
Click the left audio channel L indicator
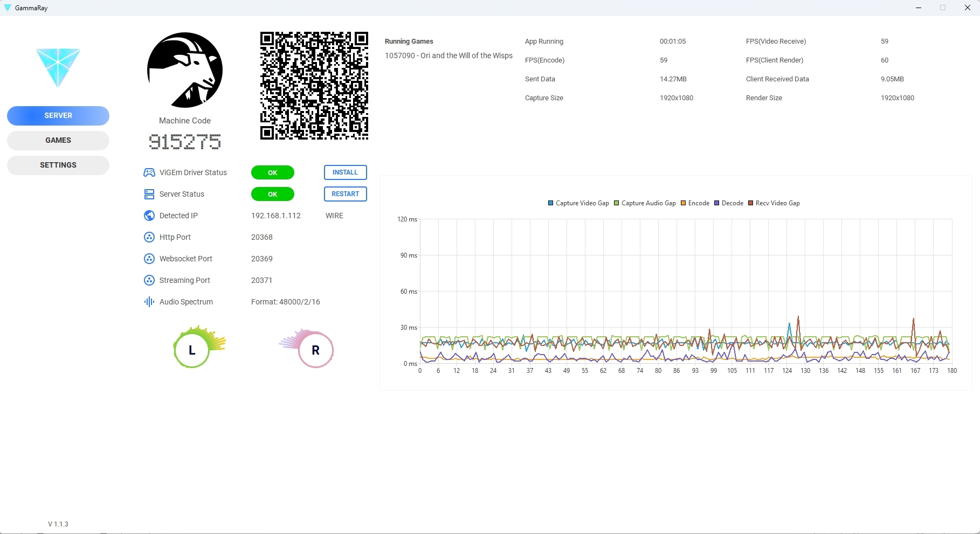[192, 350]
